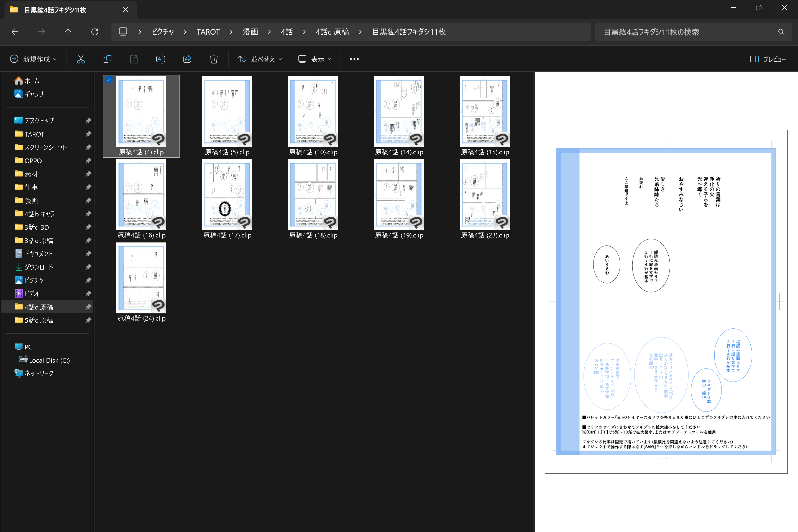Unpin the TAROT folder pin icon
798x532 pixels.
(89, 134)
